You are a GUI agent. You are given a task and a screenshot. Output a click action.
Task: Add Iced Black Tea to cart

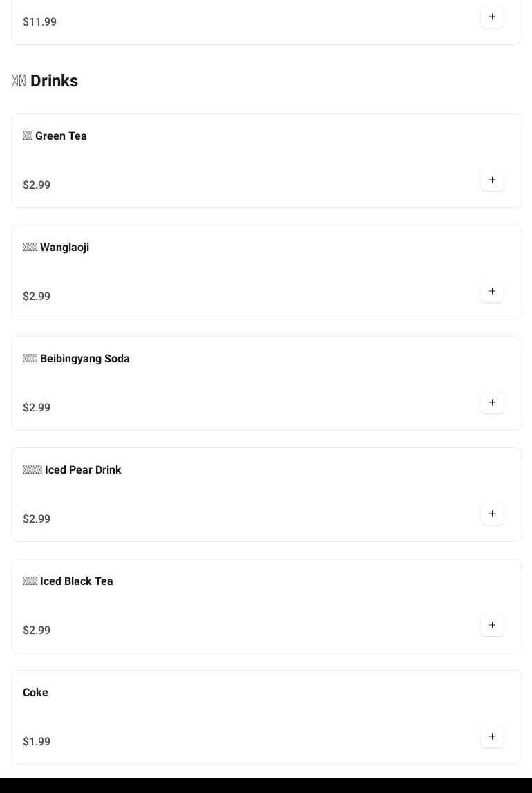point(492,625)
